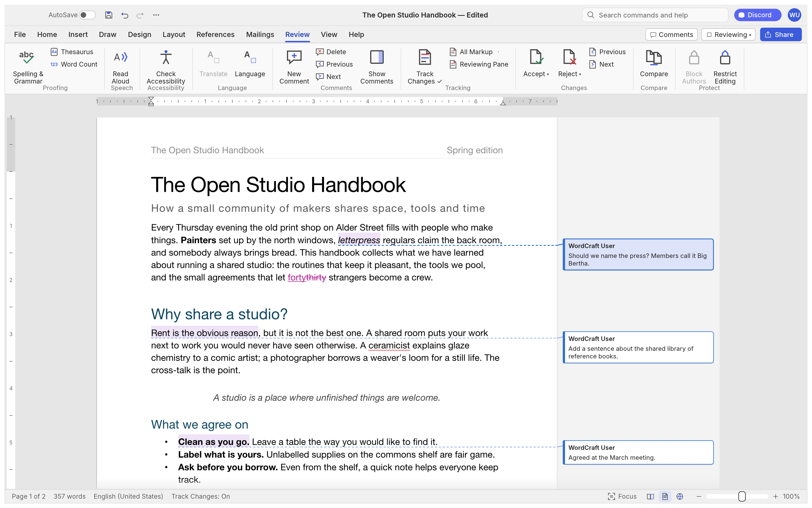Open Spelling & Grammar check
Viewport: 812px width, 508px height.
pyautogui.click(x=28, y=67)
